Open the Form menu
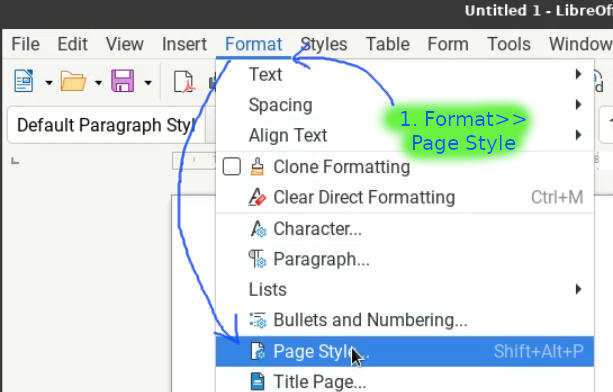 448,44
